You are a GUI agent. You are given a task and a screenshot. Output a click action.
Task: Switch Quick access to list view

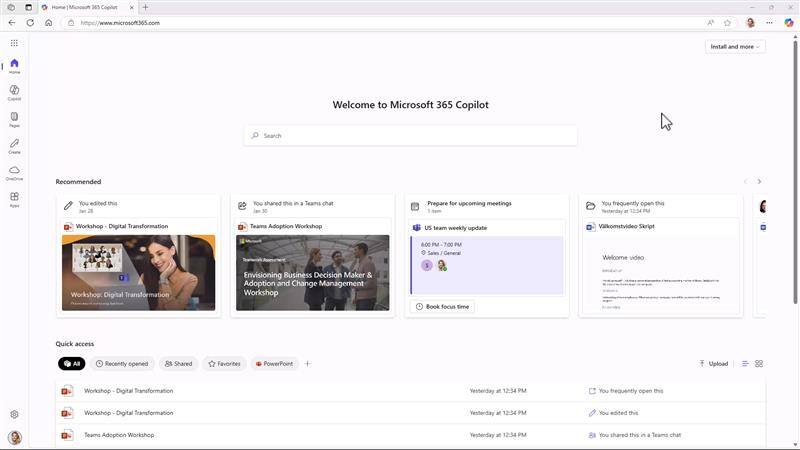click(x=745, y=363)
